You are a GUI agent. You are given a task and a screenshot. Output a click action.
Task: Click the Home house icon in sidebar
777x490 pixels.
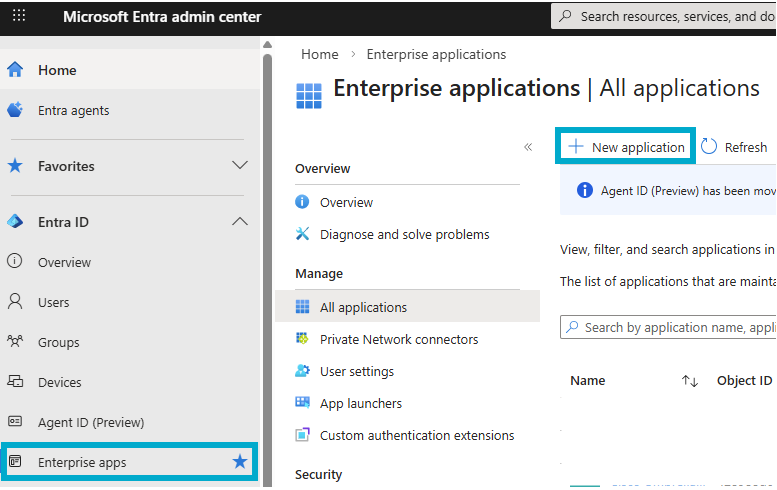click(15, 70)
